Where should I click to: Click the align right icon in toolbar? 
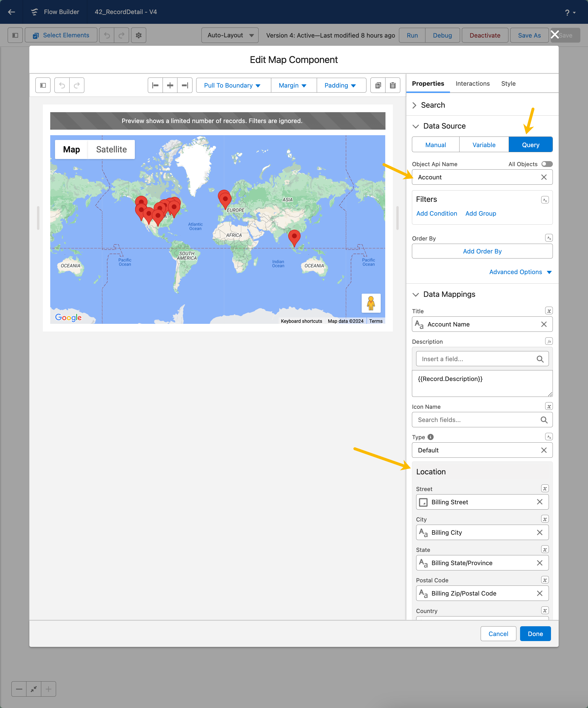(185, 85)
